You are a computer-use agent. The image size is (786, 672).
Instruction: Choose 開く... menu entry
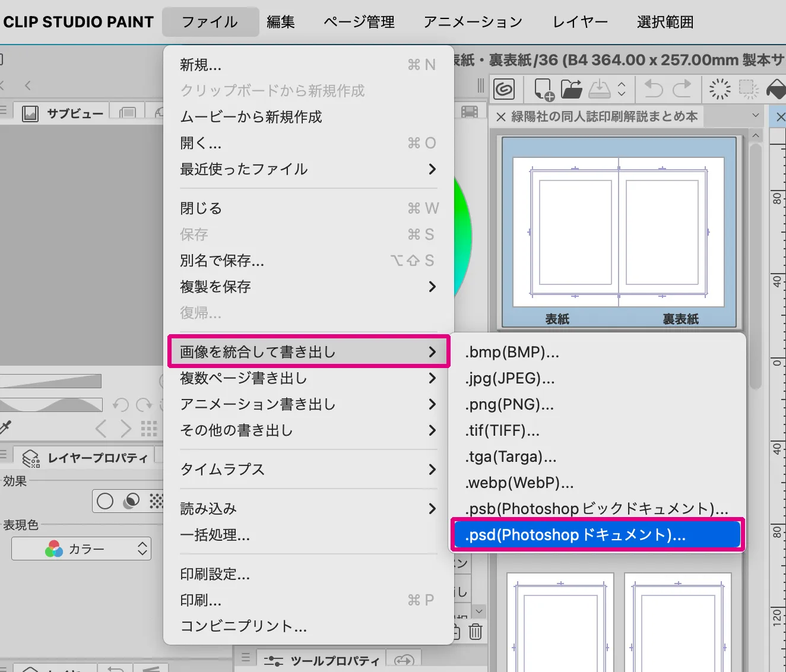309,143
